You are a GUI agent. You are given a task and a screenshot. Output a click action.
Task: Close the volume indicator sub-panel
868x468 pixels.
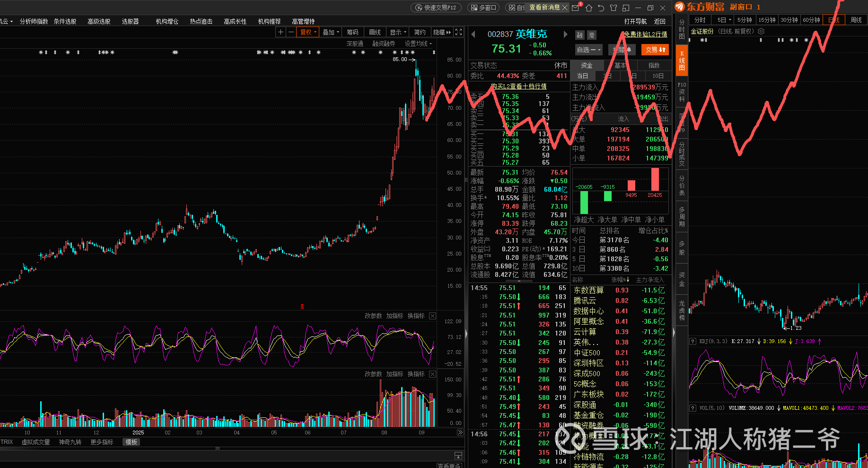(432, 374)
